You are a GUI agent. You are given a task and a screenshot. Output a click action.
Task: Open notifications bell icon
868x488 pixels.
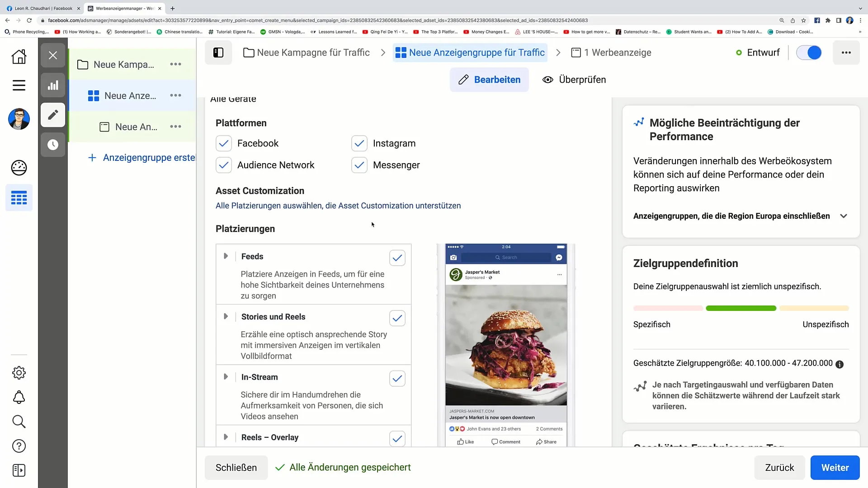tap(19, 397)
